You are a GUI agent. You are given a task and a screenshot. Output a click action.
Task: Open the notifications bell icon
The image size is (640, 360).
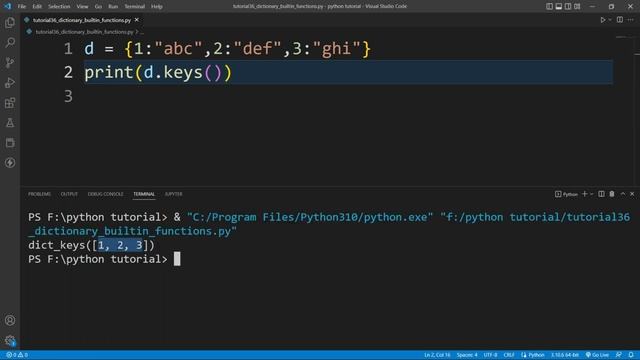pos(631,355)
